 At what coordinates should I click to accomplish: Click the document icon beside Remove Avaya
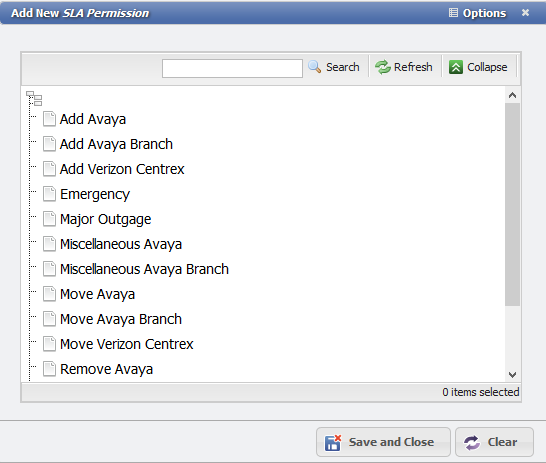[49, 369]
